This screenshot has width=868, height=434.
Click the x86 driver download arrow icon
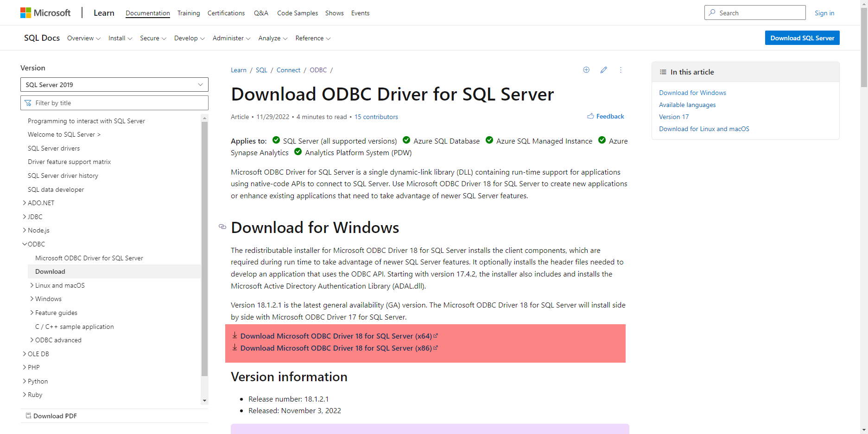pyautogui.click(x=235, y=347)
